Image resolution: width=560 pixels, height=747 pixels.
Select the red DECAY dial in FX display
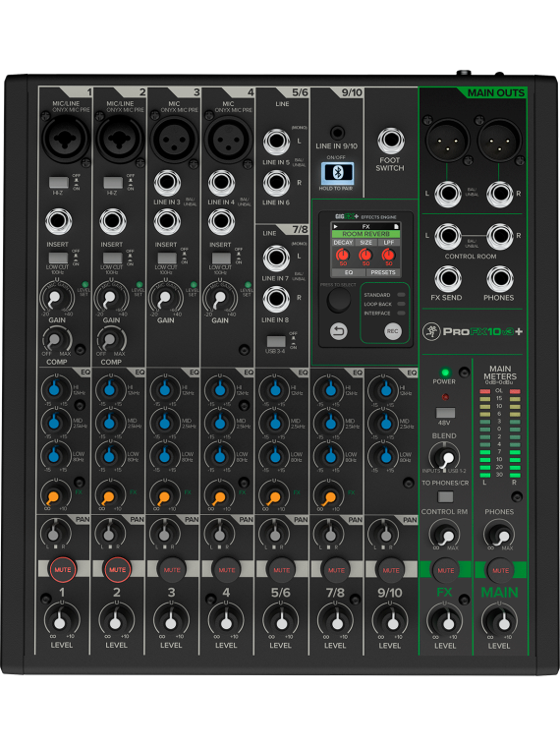[342, 256]
